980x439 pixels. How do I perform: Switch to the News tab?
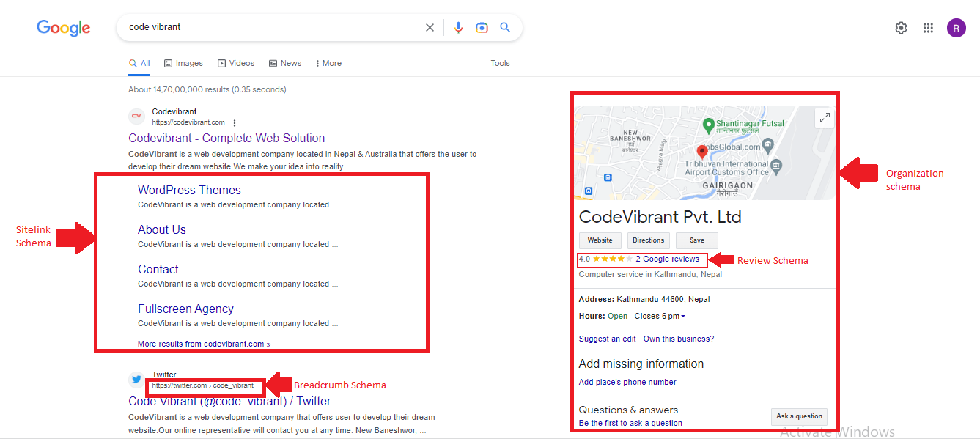pyautogui.click(x=285, y=63)
